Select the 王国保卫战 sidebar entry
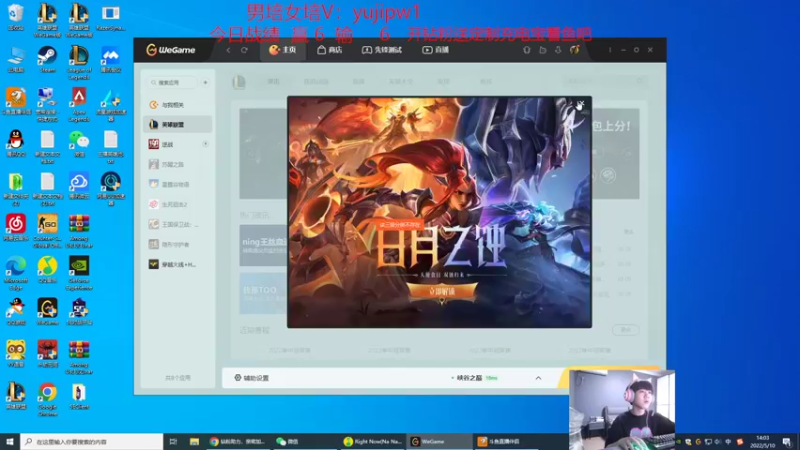This screenshot has height=450, width=800. (x=178, y=224)
